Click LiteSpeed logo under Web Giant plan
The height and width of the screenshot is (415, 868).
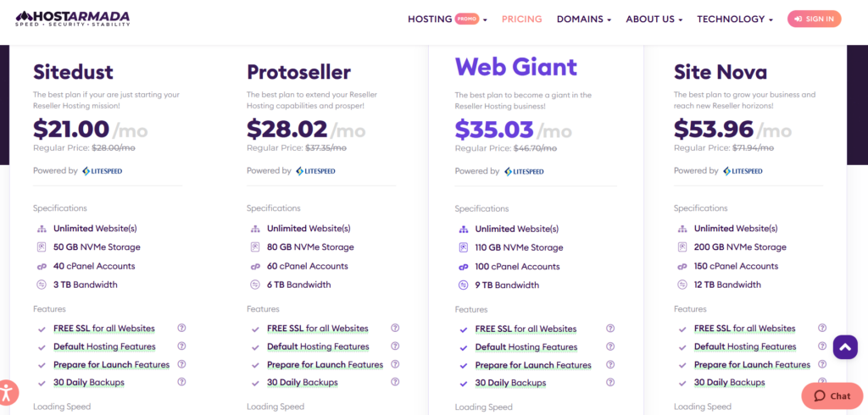[526, 171]
